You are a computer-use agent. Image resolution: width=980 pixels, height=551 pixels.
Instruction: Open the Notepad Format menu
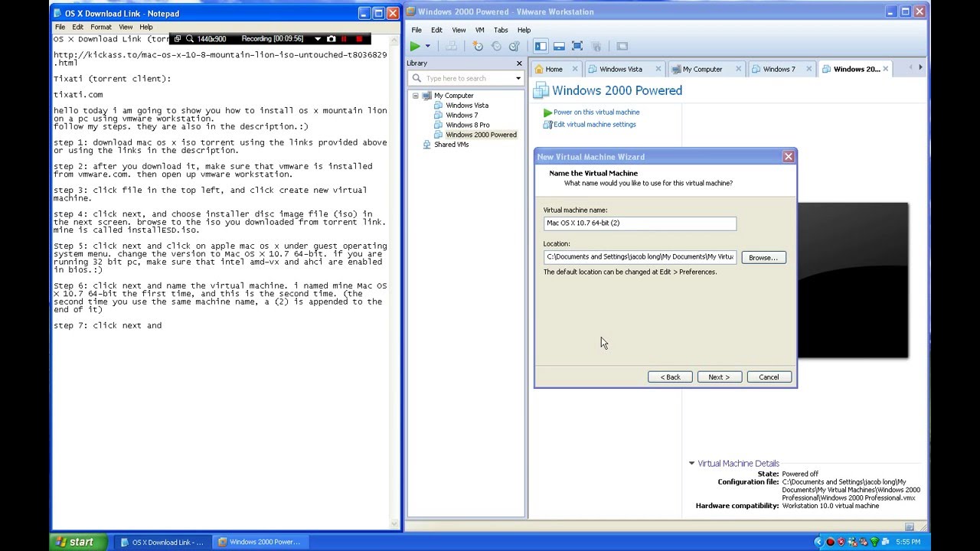[x=101, y=27]
